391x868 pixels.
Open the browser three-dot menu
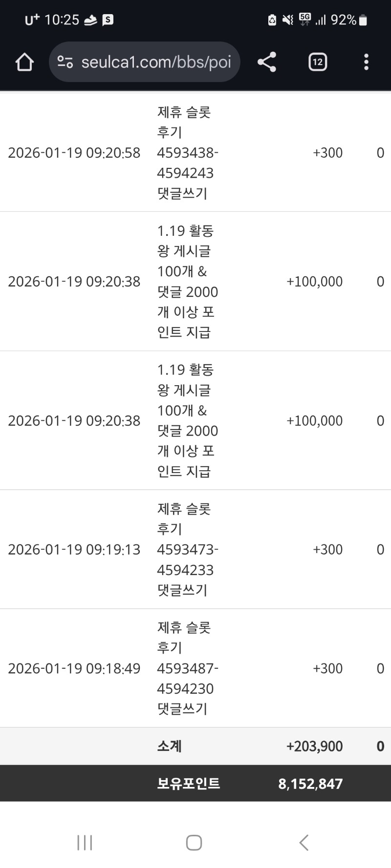click(366, 62)
